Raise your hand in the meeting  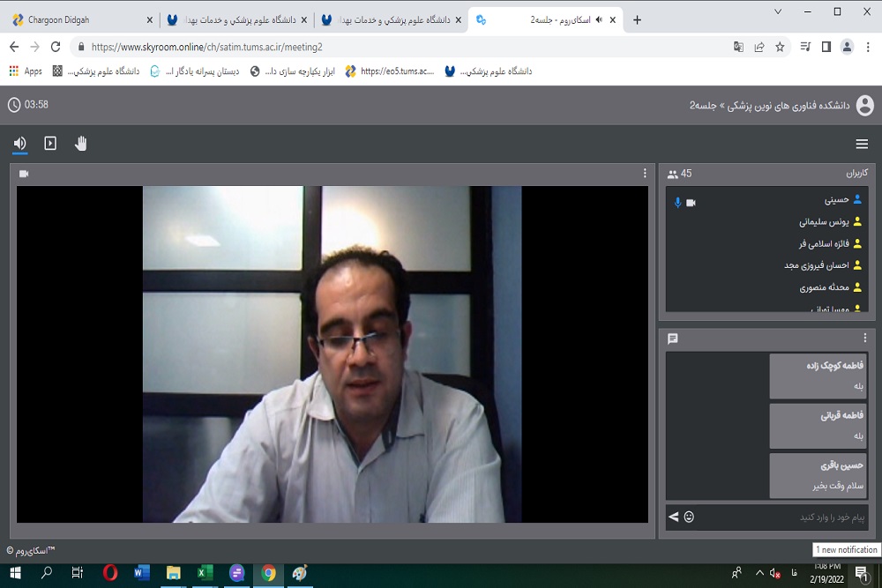tap(81, 144)
